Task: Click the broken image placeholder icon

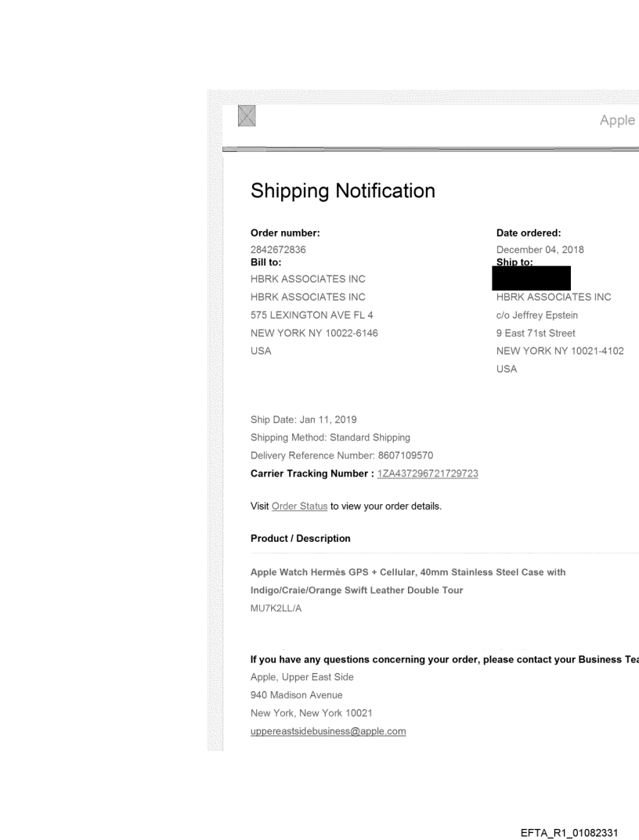Action: pos(247,117)
